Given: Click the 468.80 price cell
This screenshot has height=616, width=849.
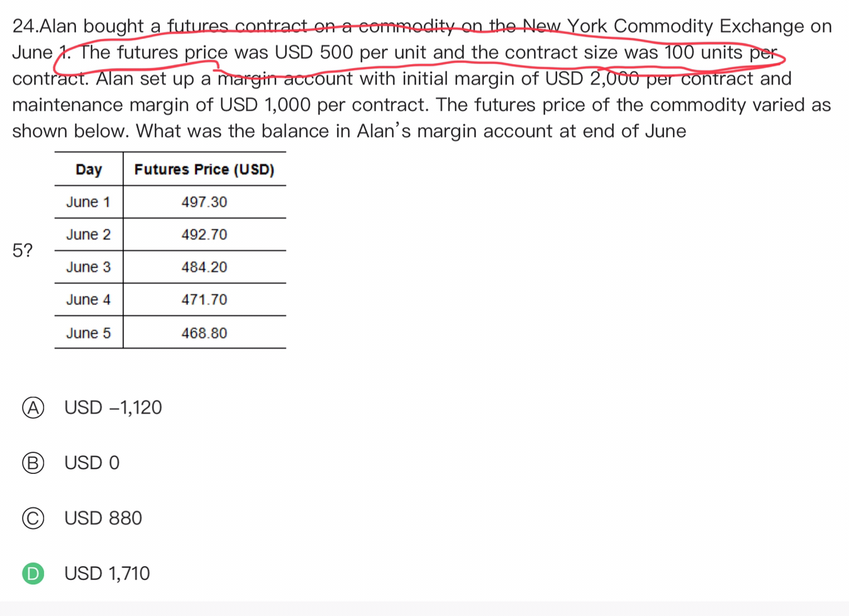Looking at the screenshot, I should [x=204, y=333].
